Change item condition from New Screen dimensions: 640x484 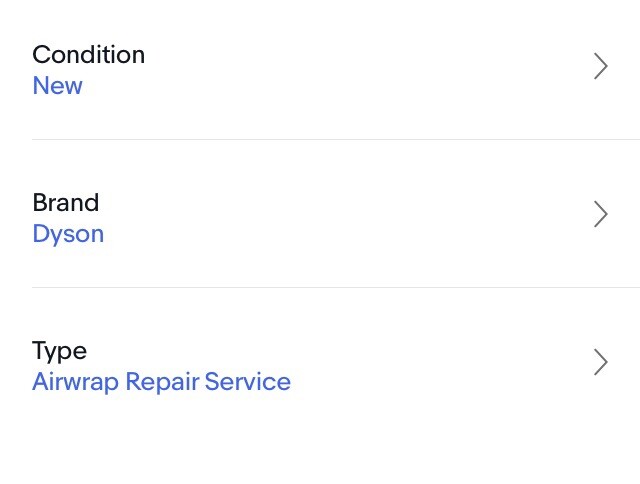pos(320,70)
